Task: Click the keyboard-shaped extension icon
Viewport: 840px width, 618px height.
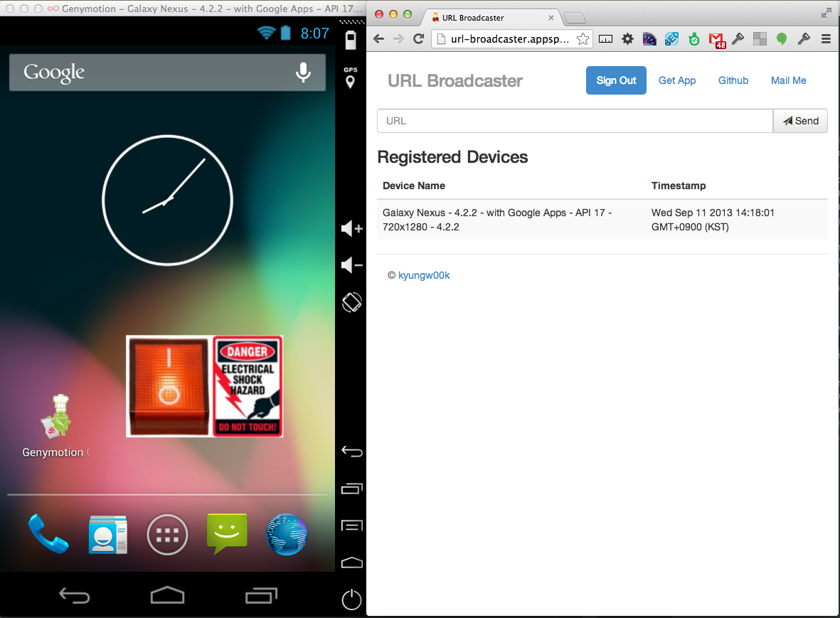Action: (x=605, y=38)
